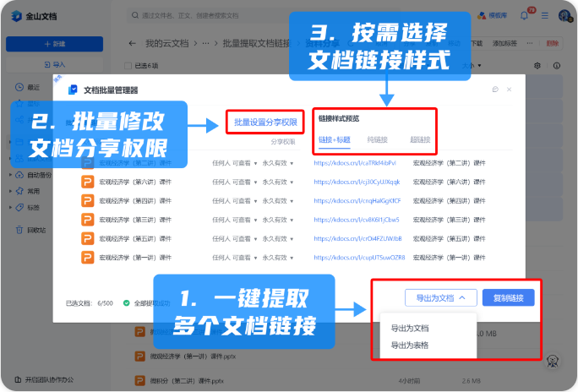Click the 复制链接 button

508,298
